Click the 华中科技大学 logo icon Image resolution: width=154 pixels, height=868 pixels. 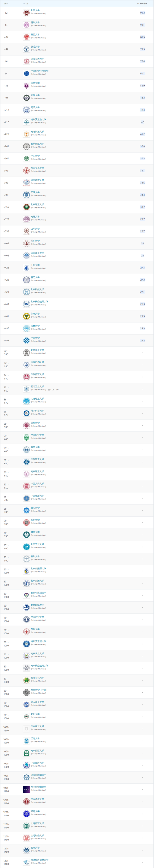click(26, 183)
